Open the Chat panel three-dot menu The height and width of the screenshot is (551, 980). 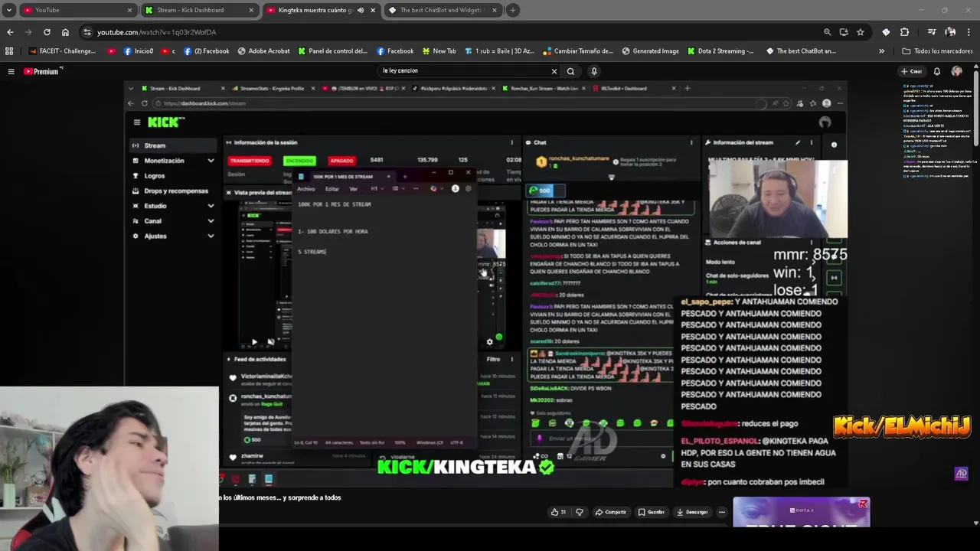[x=691, y=142]
